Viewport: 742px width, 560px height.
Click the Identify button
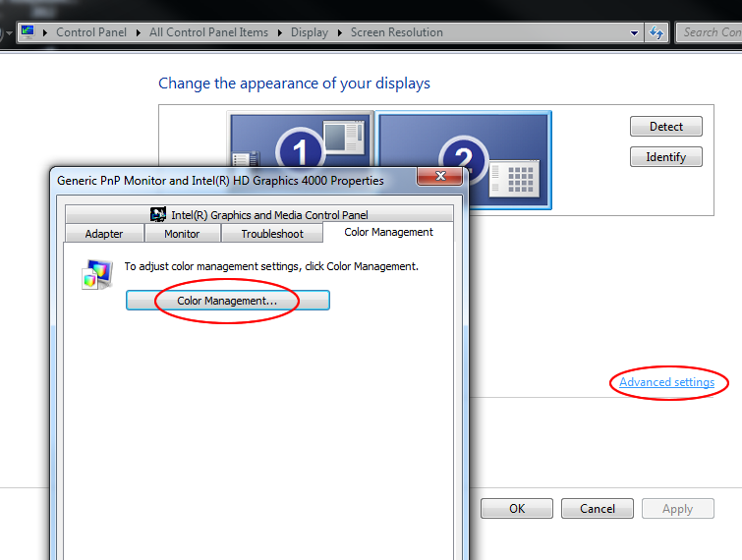pos(665,156)
